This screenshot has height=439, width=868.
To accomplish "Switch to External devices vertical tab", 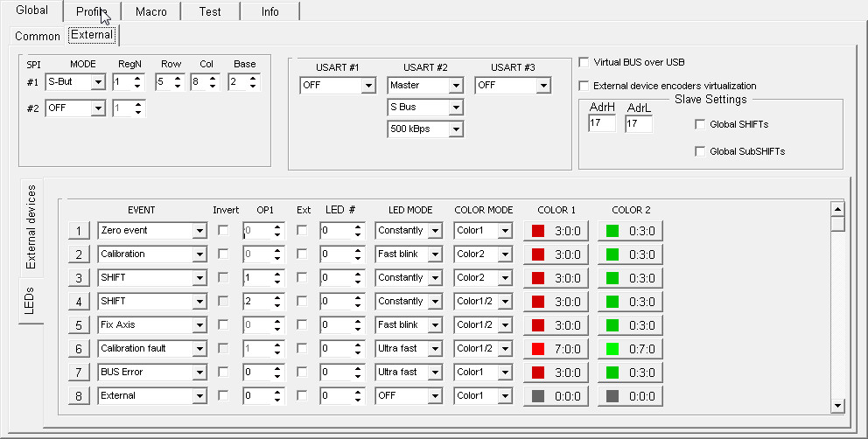I will [x=31, y=226].
